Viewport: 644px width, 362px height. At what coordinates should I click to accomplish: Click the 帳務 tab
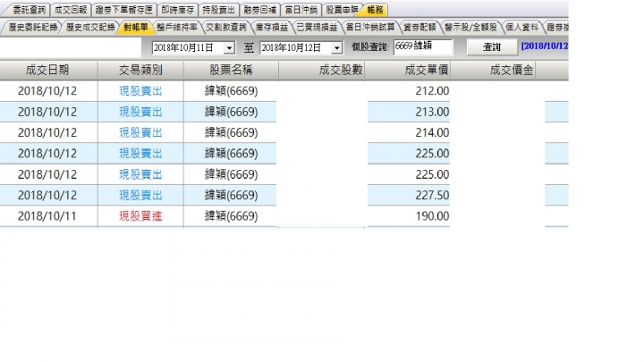click(x=375, y=10)
